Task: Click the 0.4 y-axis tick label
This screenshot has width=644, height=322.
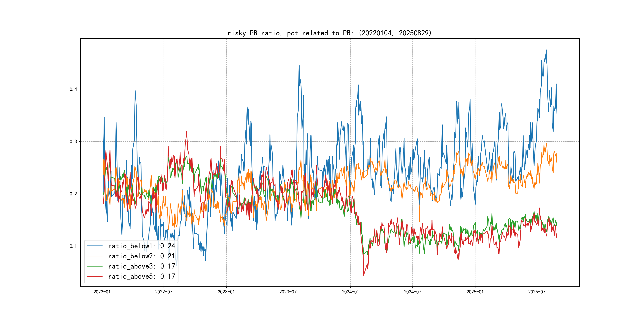Action: (73, 89)
